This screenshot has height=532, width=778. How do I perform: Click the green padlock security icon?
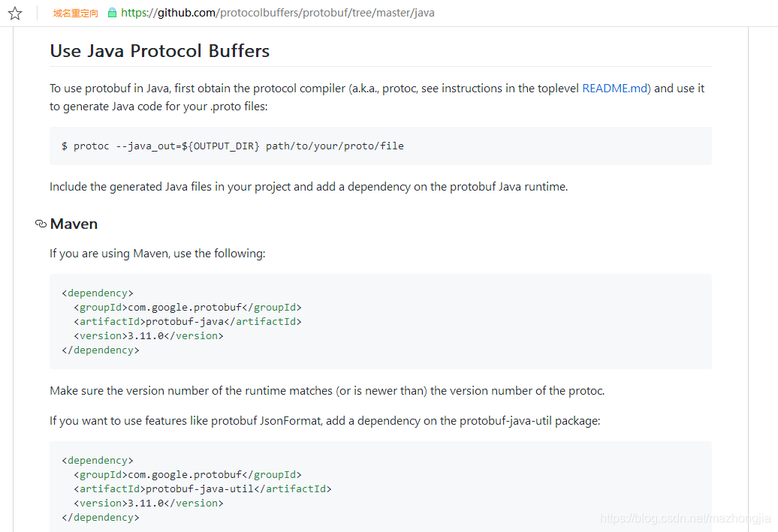111,13
